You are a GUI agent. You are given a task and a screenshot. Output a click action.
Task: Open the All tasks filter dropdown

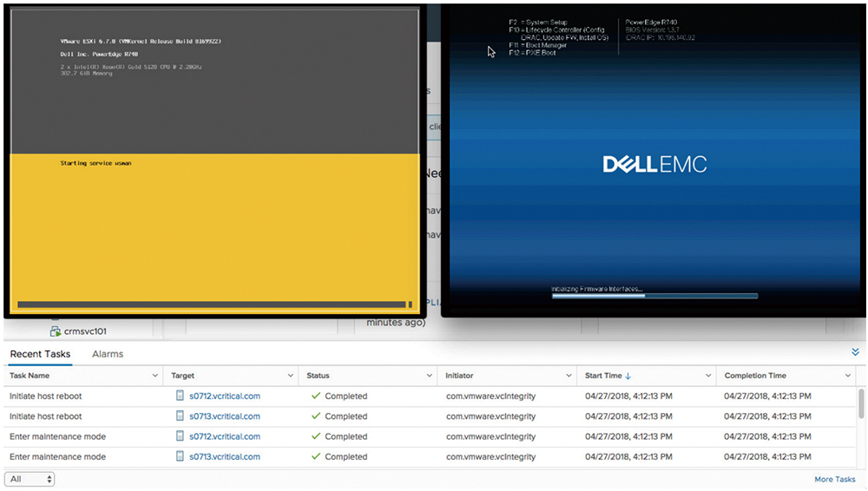point(30,479)
